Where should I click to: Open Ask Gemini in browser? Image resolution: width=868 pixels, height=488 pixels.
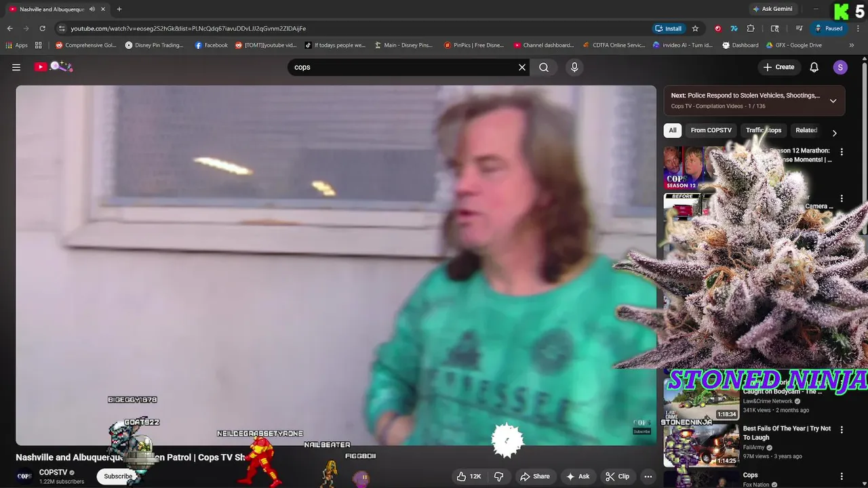(772, 9)
